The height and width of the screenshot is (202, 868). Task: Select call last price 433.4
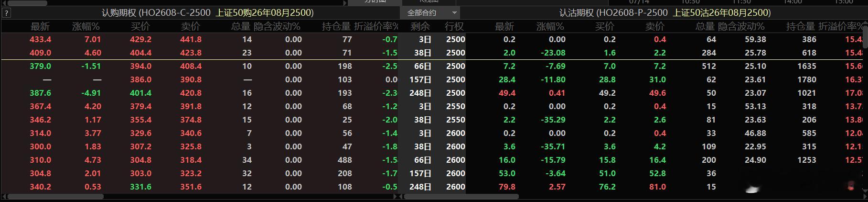(40, 39)
